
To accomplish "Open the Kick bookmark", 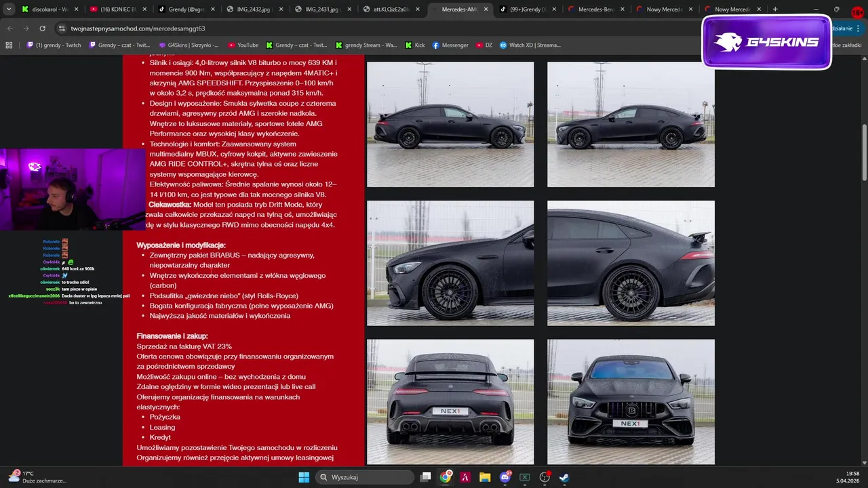I will [x=415, y=45].
